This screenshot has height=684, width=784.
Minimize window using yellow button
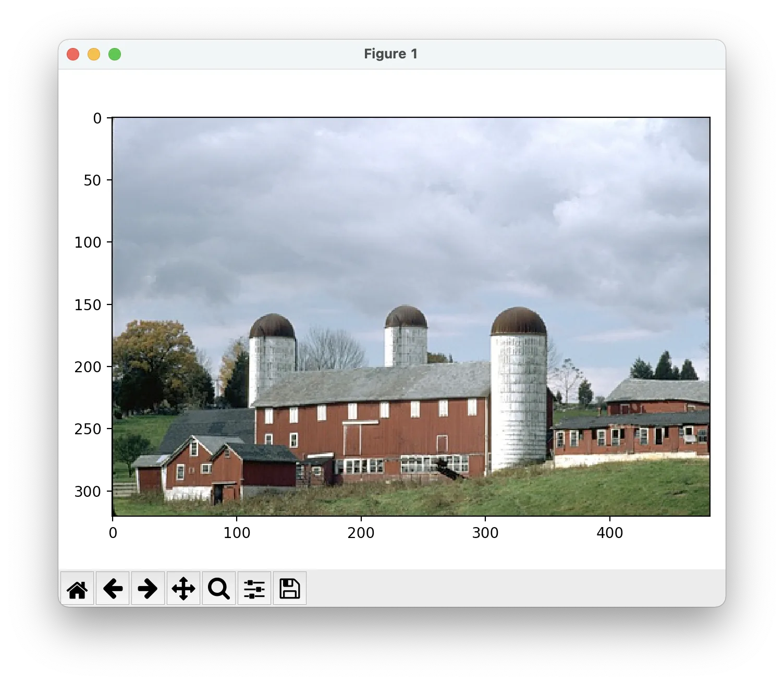[94, 54]
